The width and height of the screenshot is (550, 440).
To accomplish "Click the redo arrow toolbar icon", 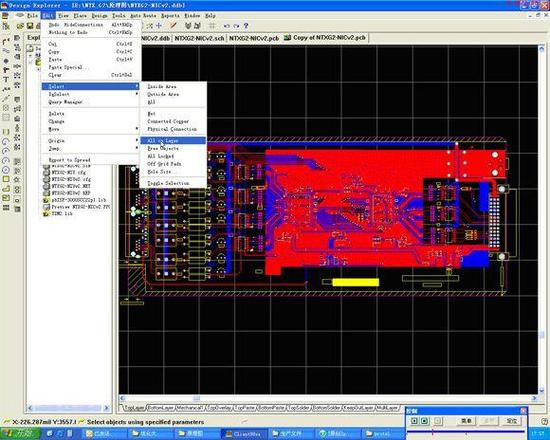I will point(236,26).
